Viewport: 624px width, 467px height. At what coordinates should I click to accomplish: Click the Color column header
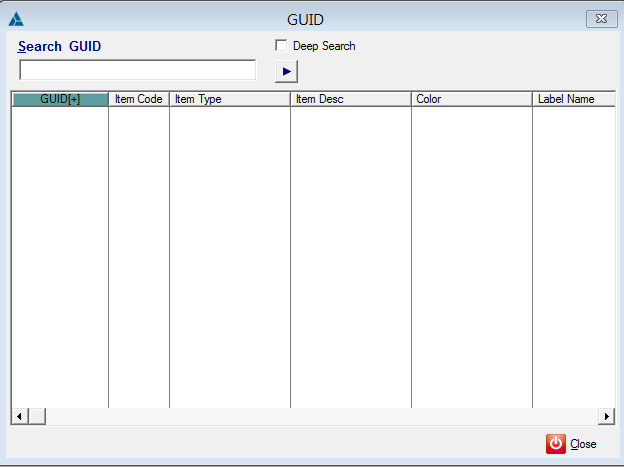coord(472,100)
